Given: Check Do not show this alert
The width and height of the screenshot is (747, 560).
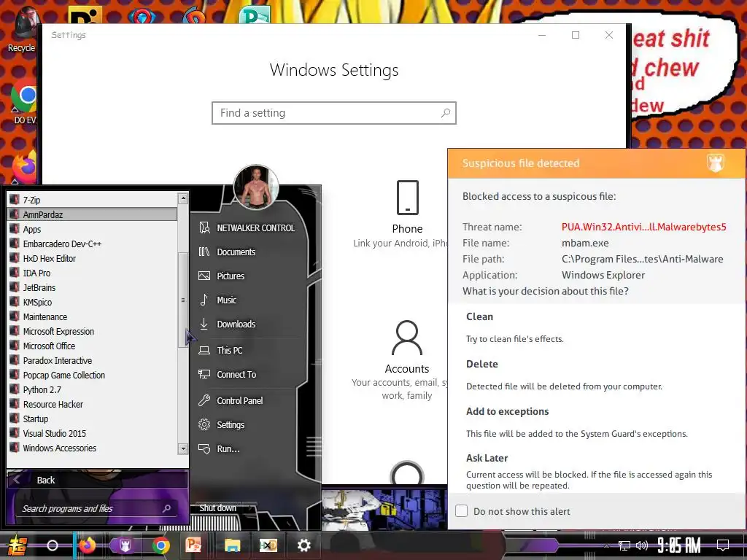Looking at the screenshot, I should coord(461,511).
